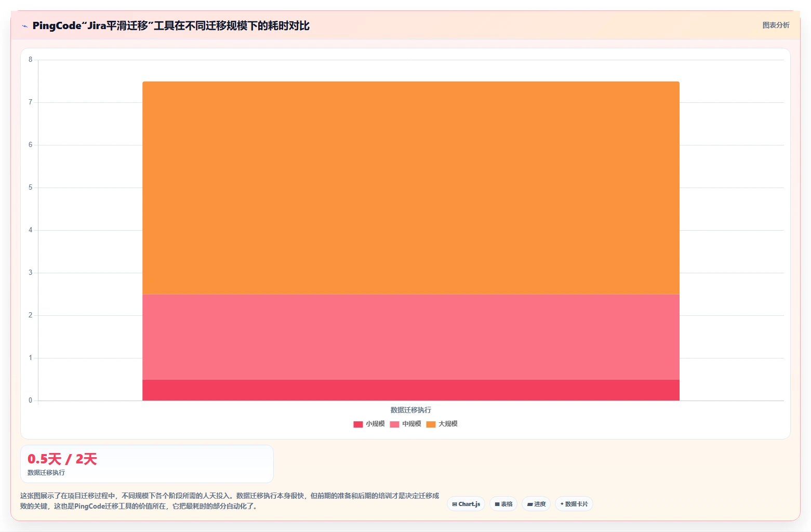The width and height of the screenshot is (811, 532).
Task: Click the 数据卡片 tag
Action: 574,504
